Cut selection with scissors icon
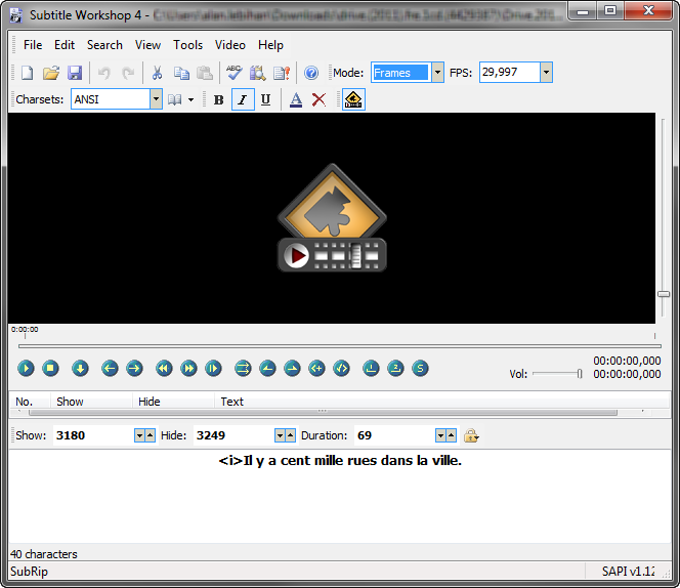The image size is (680, 588). [157, 73]
